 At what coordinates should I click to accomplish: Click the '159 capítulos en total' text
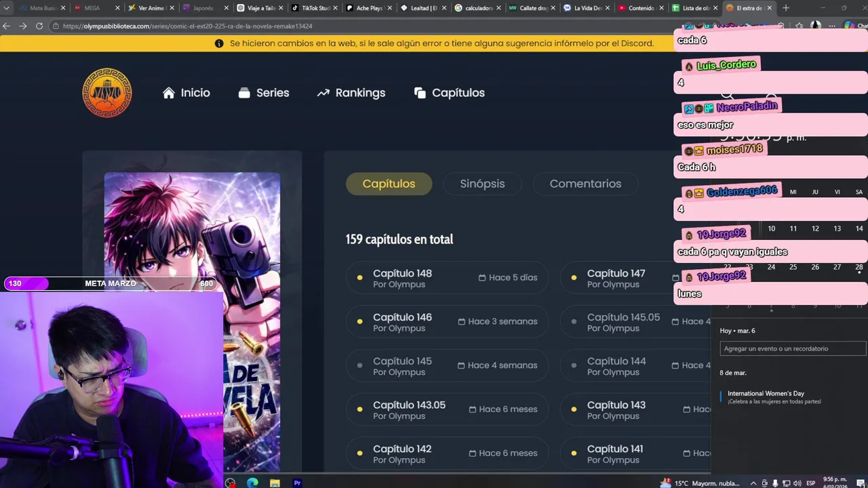click(399, 239)
